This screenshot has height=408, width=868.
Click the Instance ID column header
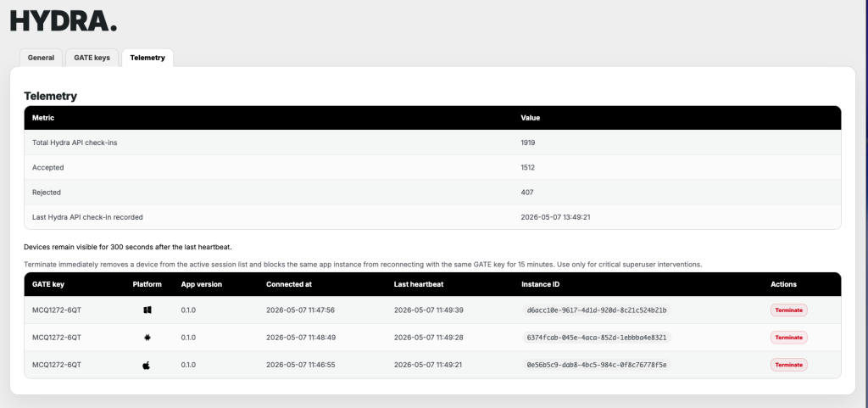pyautogui.click(x=540, y=284)
